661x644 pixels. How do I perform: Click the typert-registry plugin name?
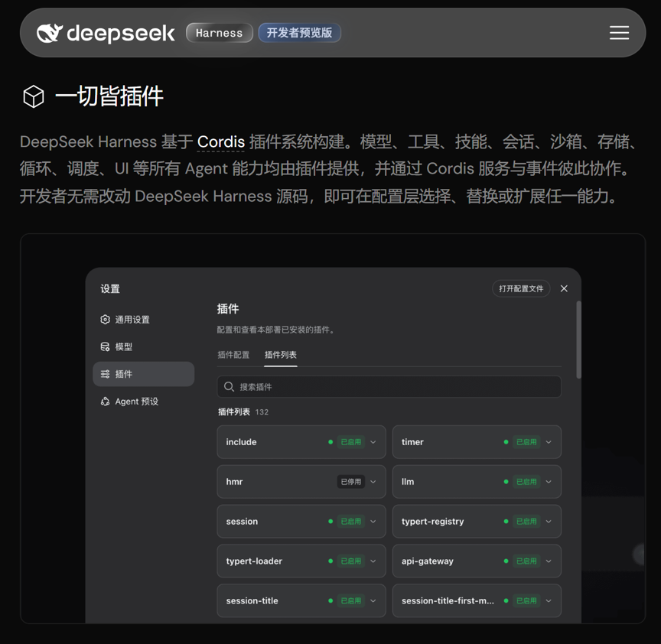(x=432, y=522)
